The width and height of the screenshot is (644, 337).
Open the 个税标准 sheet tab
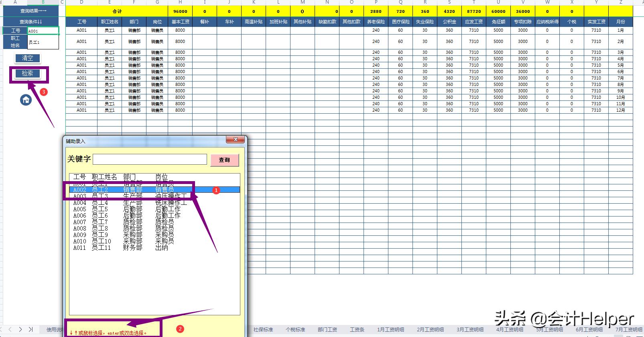(295, 330)
